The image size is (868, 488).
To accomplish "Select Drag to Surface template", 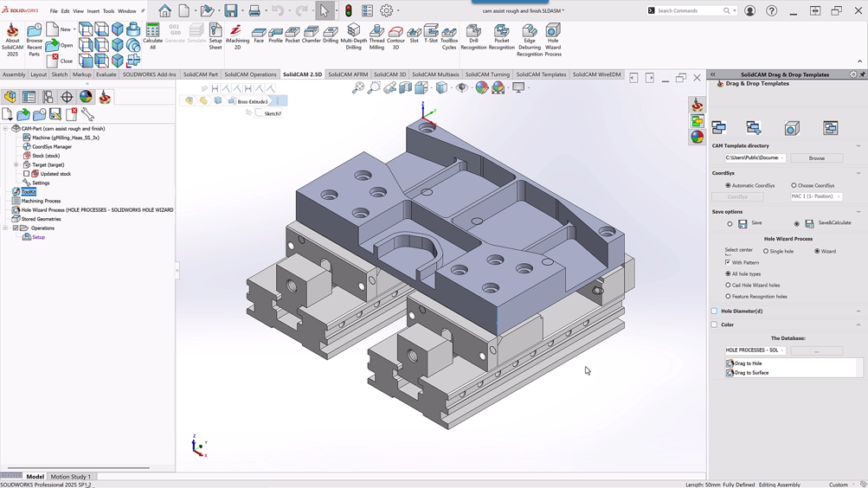I will point(751,373).
